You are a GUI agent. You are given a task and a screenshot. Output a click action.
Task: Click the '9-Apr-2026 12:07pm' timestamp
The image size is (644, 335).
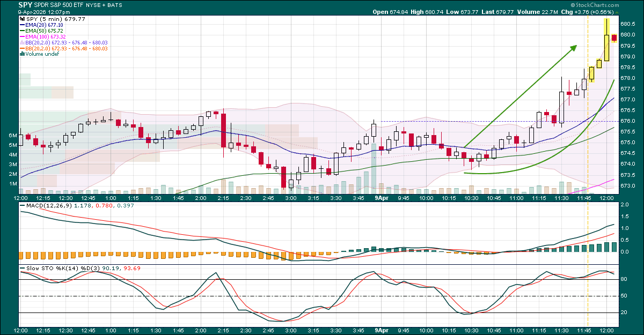click(x=44, y=12)
